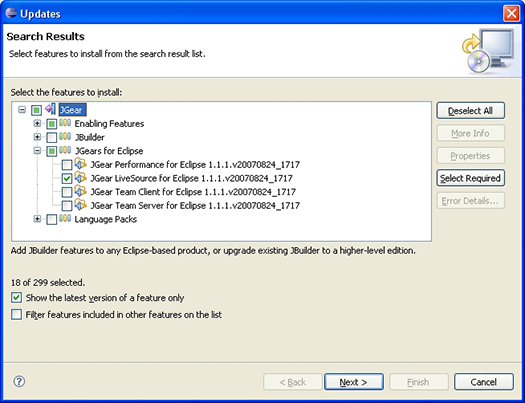Click the Eclipse icon in the title bar
This screenshot has height=403, width=525.
pos(11,13)
